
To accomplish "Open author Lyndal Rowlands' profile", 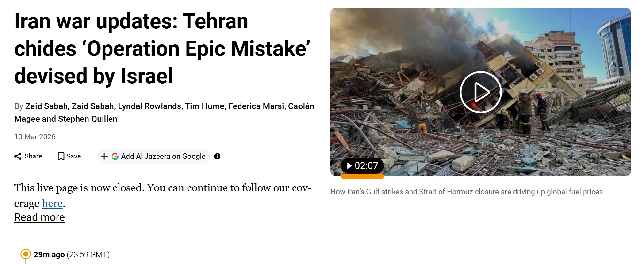I will pos(149,106).
